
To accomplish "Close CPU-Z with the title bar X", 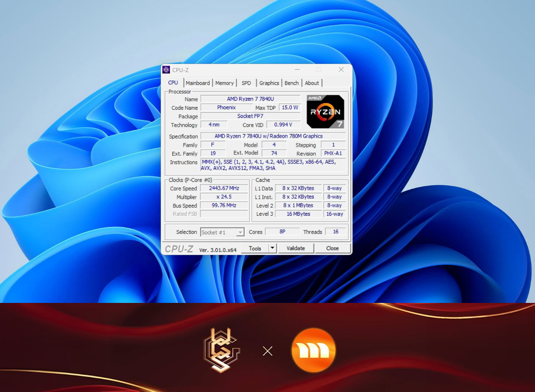I will point(341,69).
